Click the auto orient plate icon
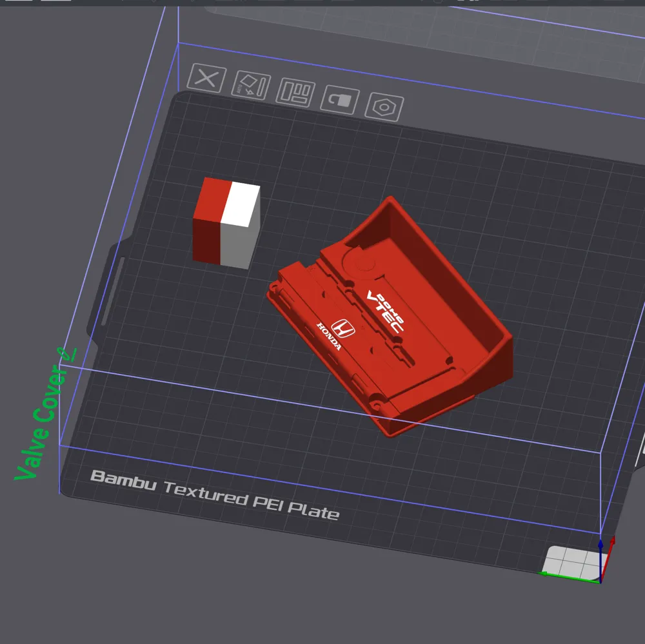 coord(251,86)
